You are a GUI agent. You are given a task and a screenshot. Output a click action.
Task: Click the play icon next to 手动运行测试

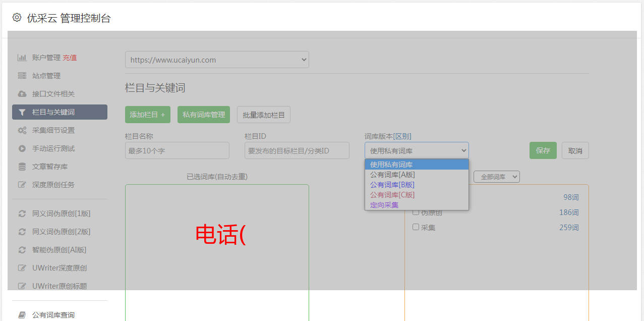pos(22,148)
